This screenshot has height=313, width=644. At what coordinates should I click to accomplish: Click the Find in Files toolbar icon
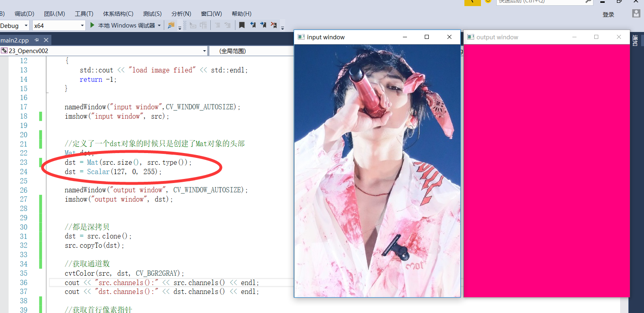[x=171, y=25]
